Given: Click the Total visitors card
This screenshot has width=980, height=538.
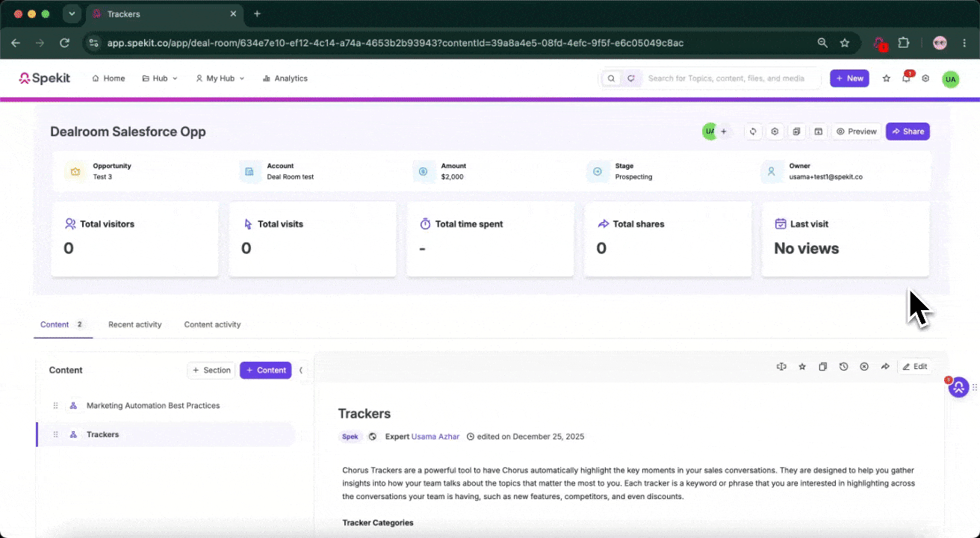Looking at the screenshot, I should click(x=134, y=239).
